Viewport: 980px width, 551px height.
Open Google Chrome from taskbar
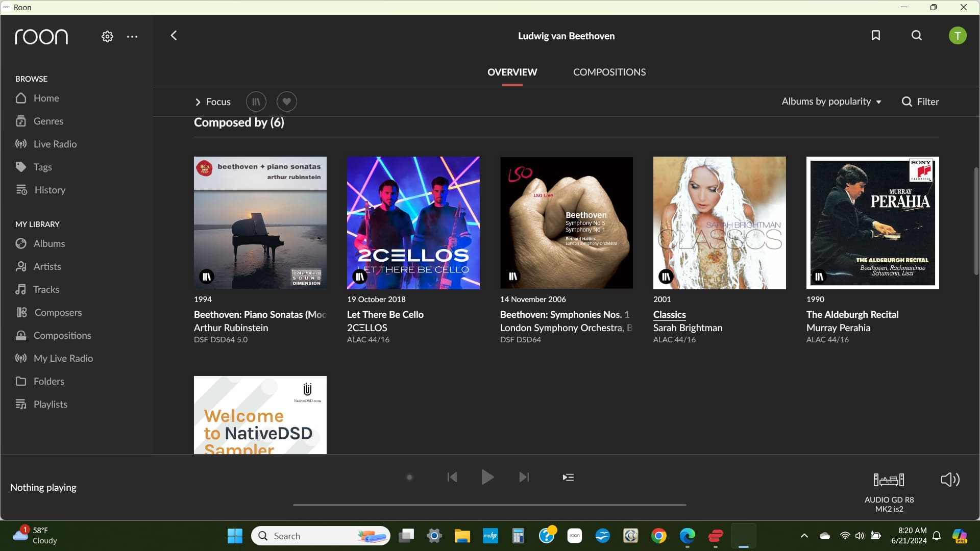658,536
